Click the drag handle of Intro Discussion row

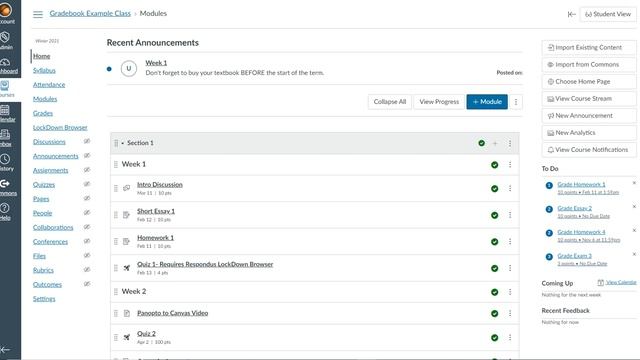(x=116, y=188)
